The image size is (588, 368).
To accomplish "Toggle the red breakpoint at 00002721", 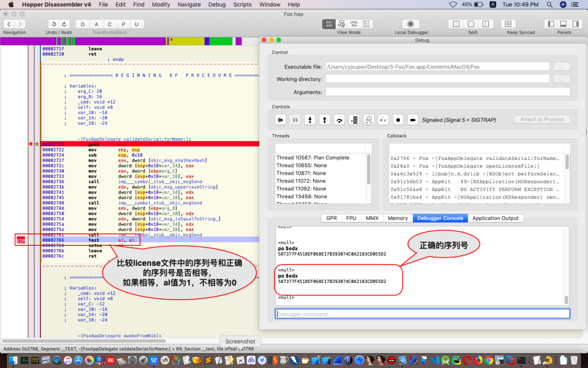I will (x=31, y=144).
